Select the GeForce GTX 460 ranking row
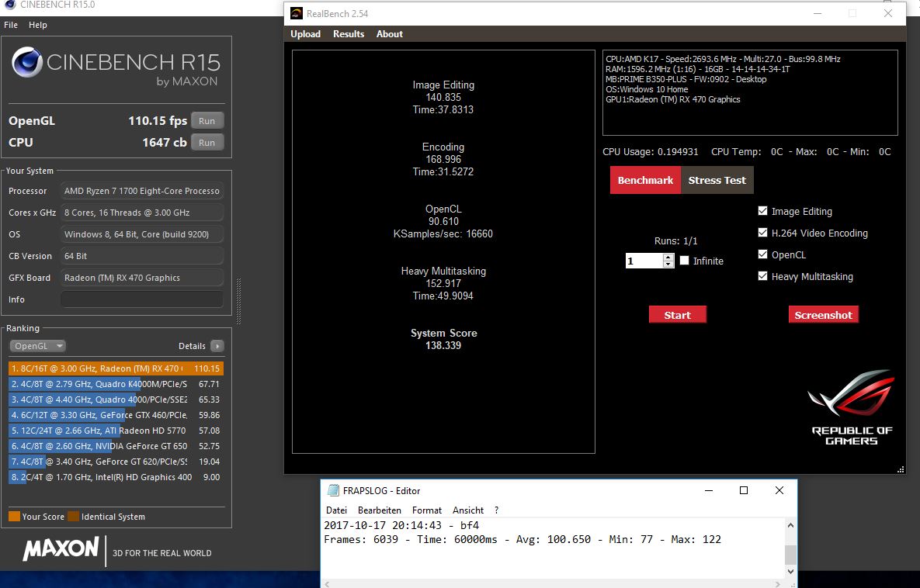920x588 pixels. pyautogui.click(x=116, y=414)
